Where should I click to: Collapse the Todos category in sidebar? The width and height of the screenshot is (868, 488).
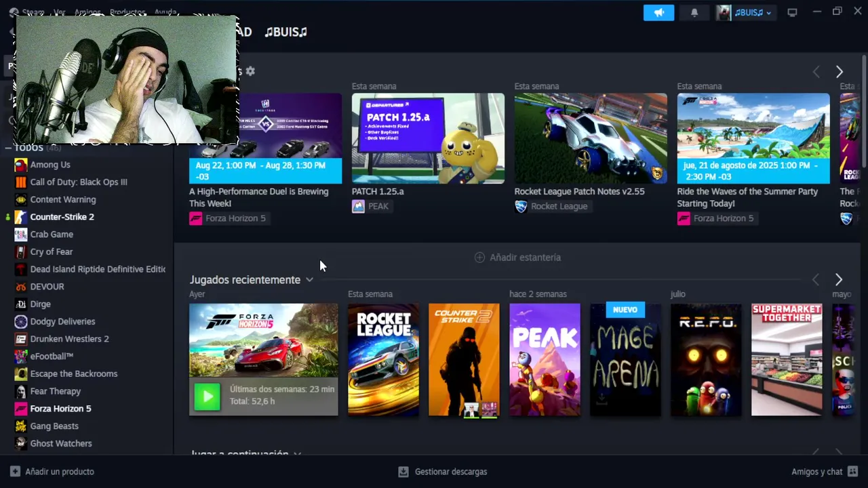click(x=8, y=147)
